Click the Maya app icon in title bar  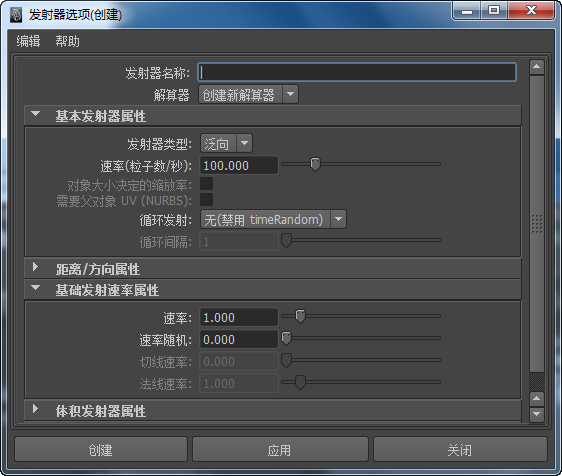pyautogui.click(x=15, y=15)
